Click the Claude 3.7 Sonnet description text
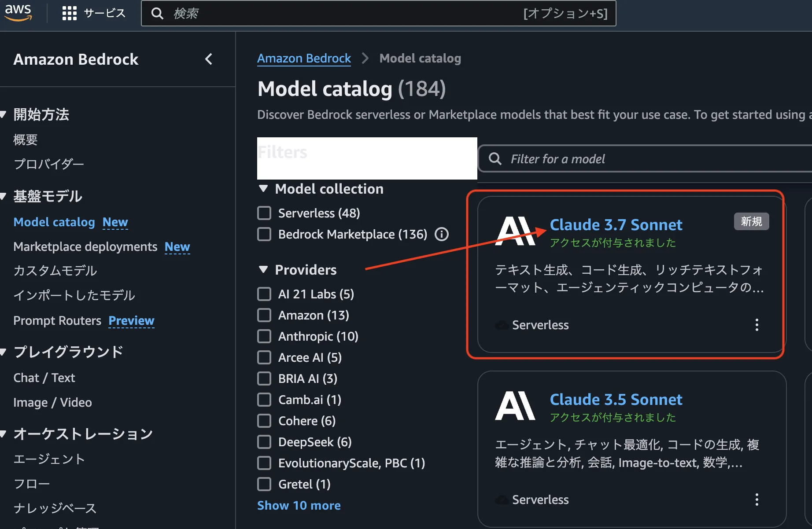 (x=630, y=279)
